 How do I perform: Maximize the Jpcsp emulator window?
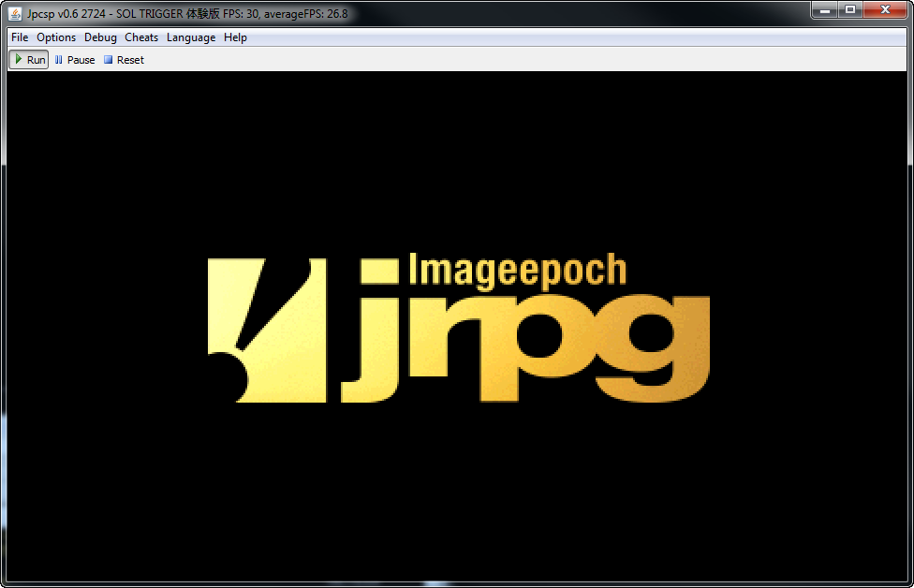pos(850,10)
